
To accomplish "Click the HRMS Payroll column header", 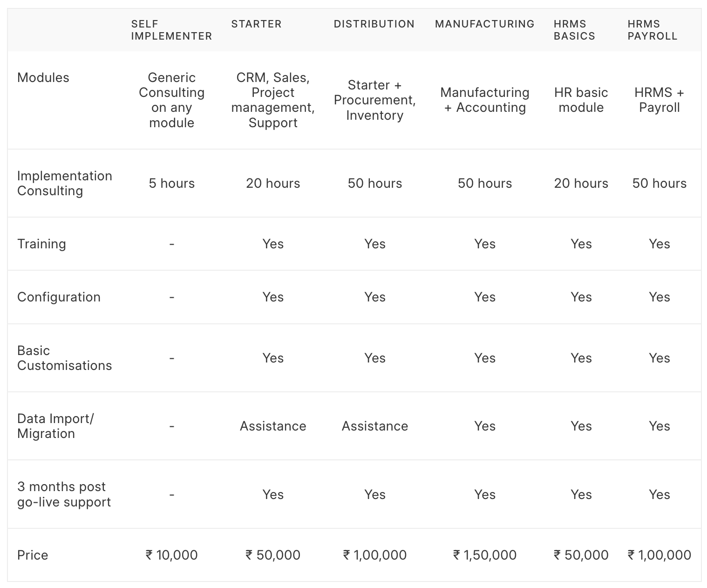I will coord(652,30).
